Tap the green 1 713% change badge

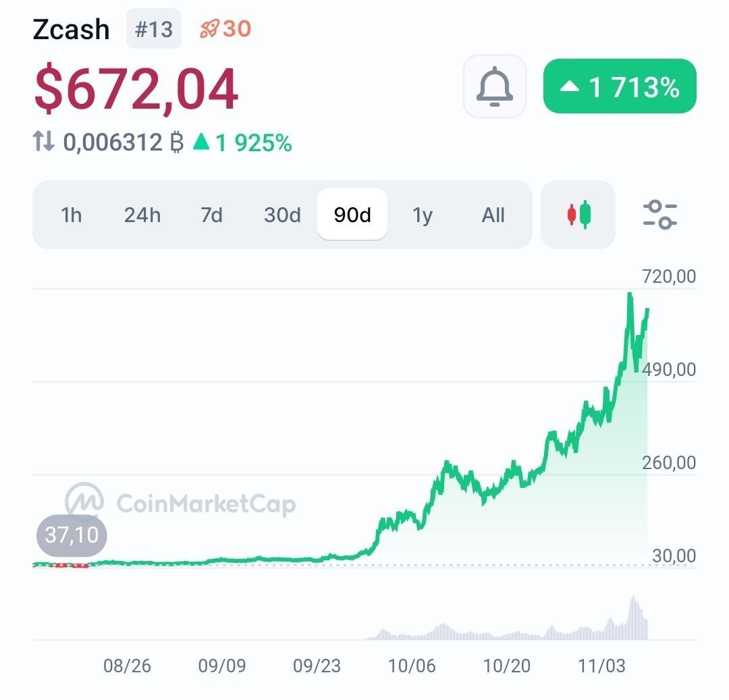pyautogui.click(x=620, y=86)
